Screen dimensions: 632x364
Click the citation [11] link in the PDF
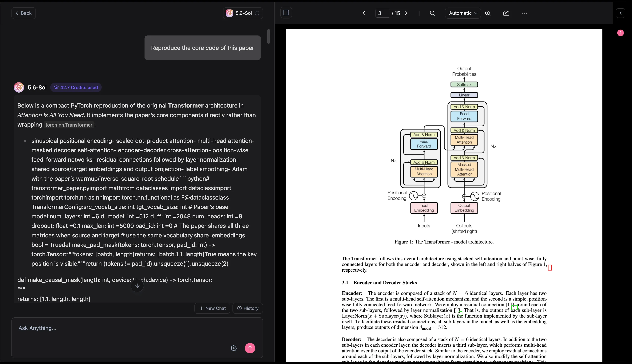510,305
